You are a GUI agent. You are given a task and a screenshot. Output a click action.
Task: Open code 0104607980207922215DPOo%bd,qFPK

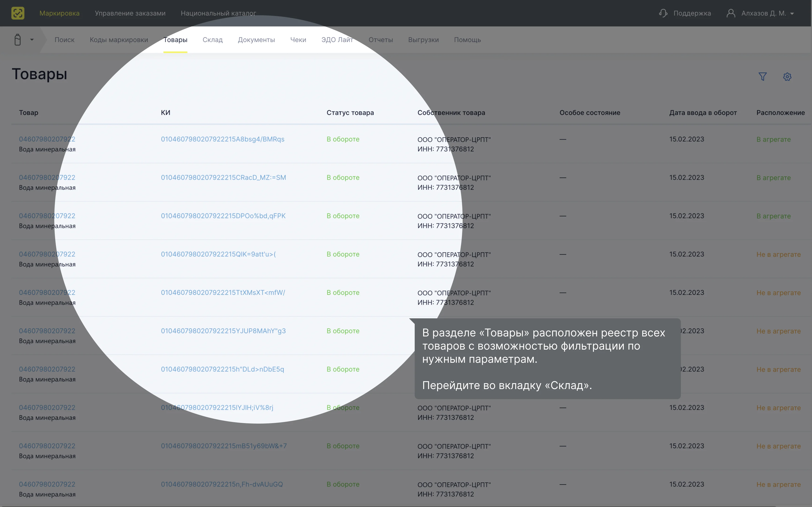[x=223, y=216]
